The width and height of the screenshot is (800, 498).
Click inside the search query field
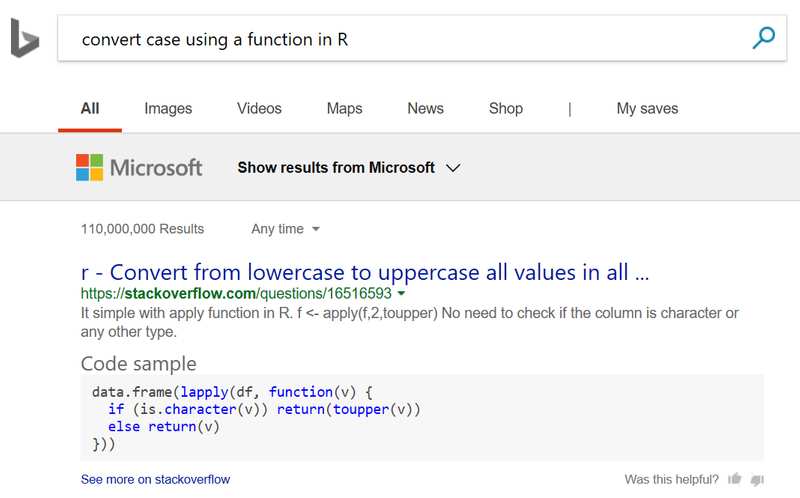tap(400, 39)
